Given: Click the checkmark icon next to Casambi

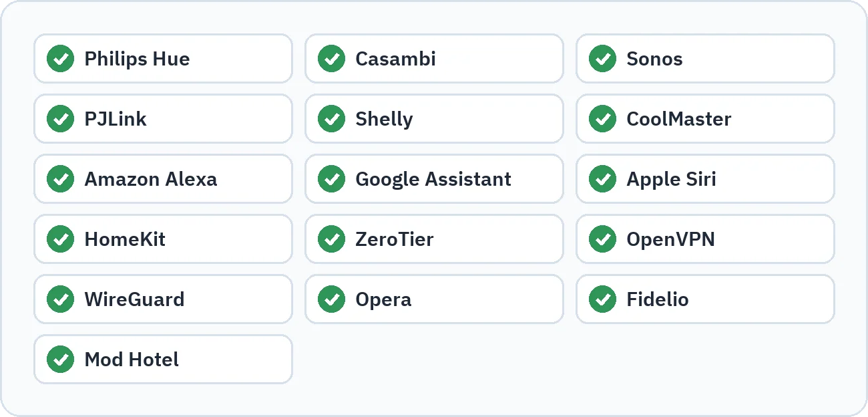Looking at the screenshot, I should point(332,59).
